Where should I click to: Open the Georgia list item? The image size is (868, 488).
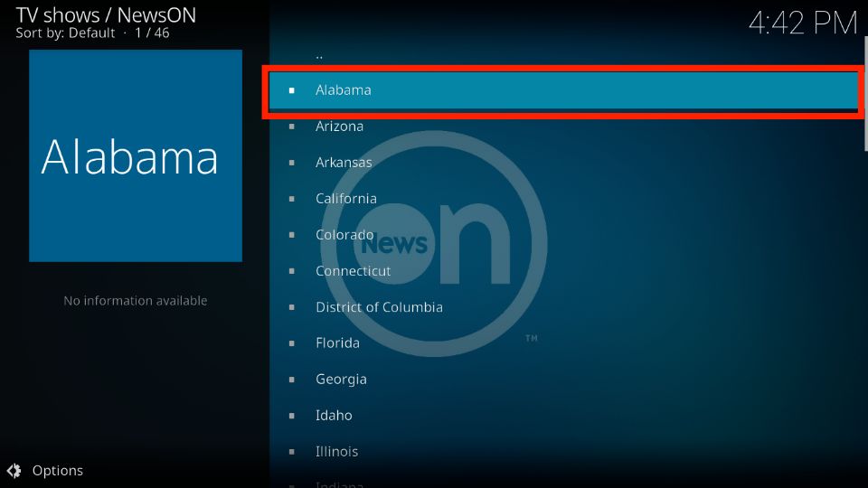point(563,380)
